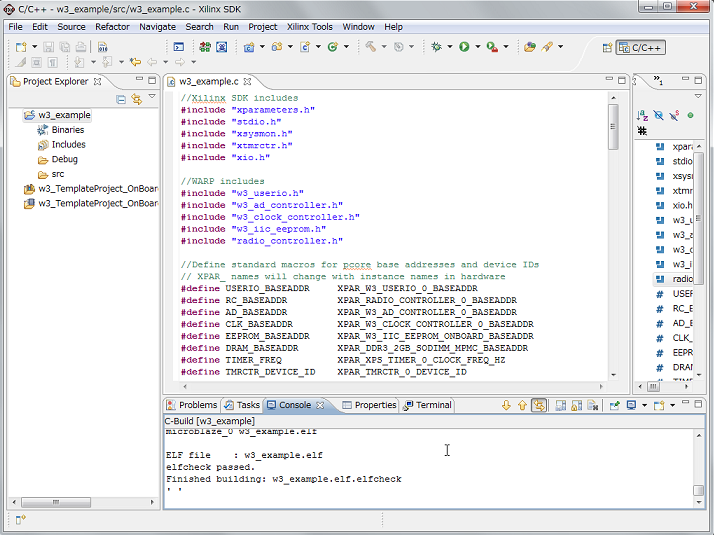Close the w3_example.c editor tab

(x=247, y=82)
